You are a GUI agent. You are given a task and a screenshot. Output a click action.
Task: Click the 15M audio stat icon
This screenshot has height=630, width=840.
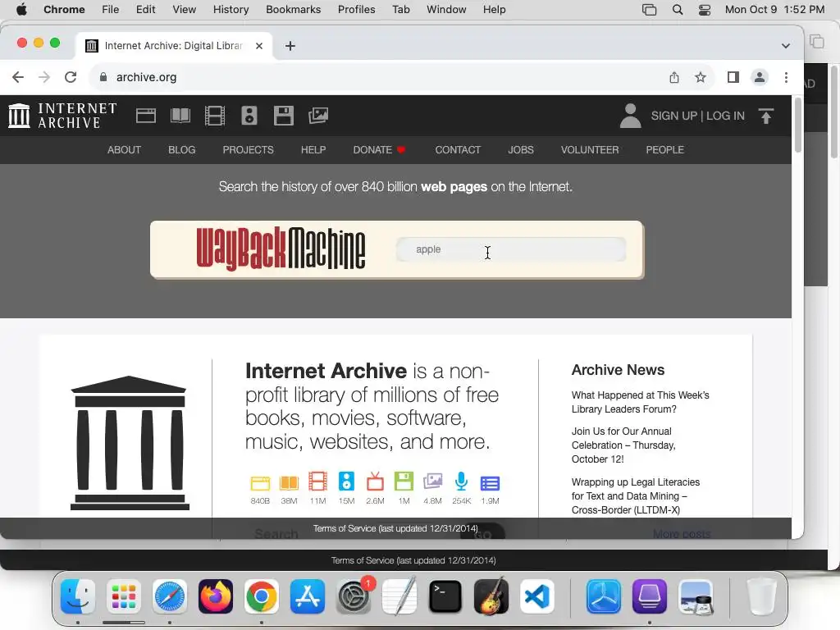[x=347, y=482]
